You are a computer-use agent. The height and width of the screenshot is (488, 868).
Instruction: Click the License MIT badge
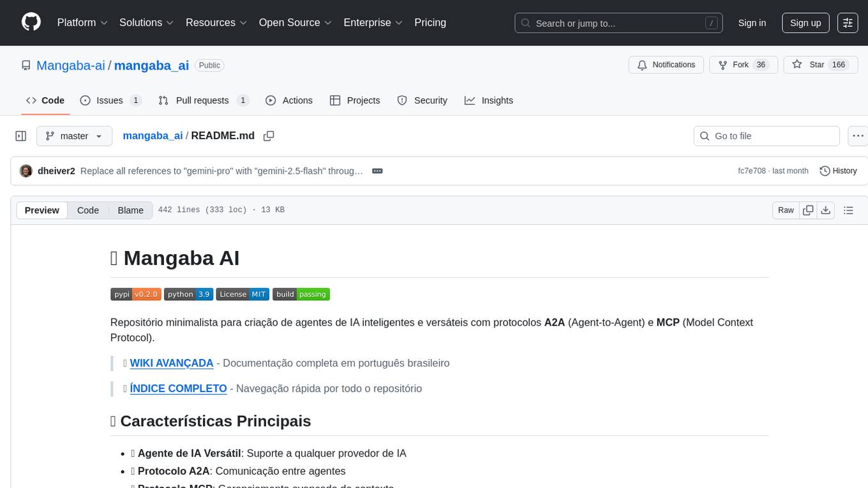(243, 294)
